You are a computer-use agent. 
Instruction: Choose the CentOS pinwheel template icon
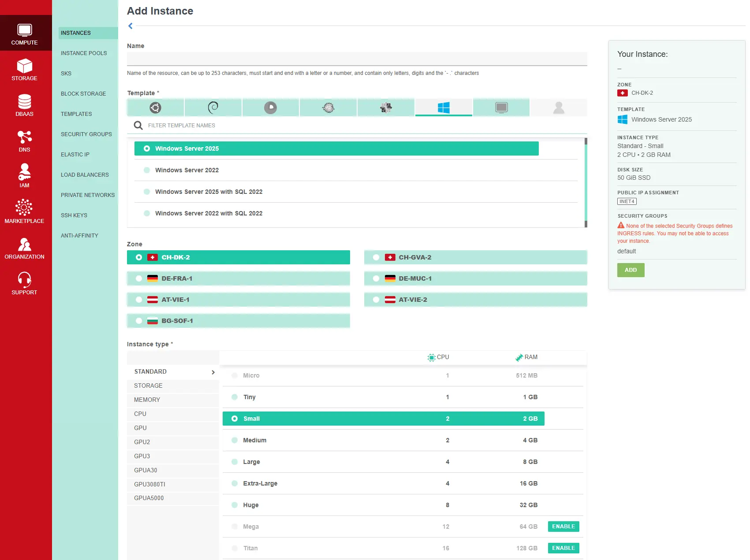coord(386,108)
